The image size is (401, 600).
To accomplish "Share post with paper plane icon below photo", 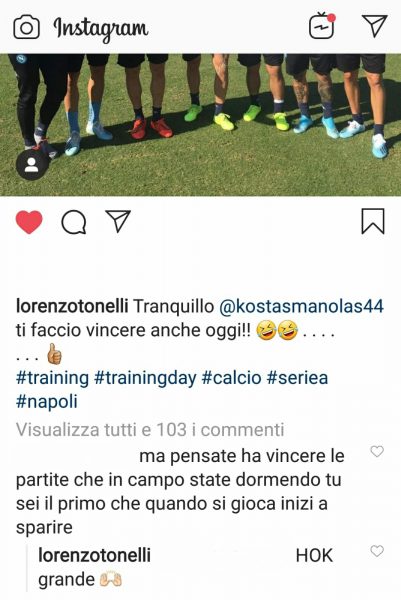I will (x=118, y=221).
